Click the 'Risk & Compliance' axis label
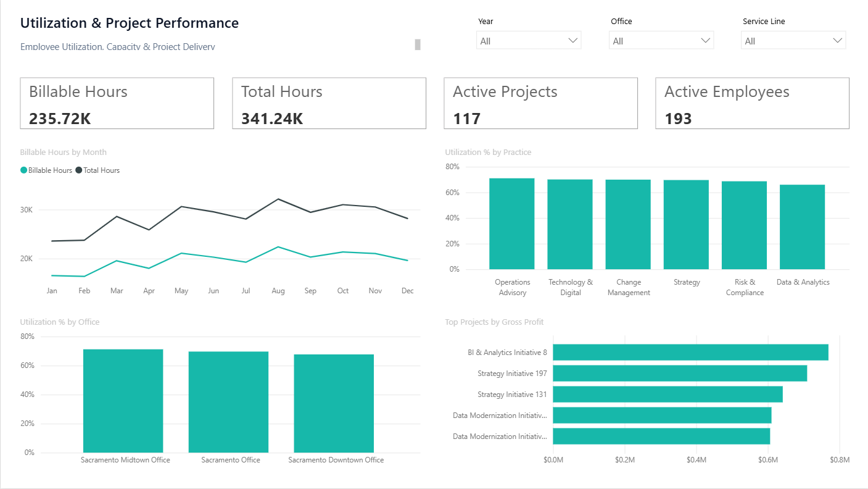868x489 pixels. (745, 288)
